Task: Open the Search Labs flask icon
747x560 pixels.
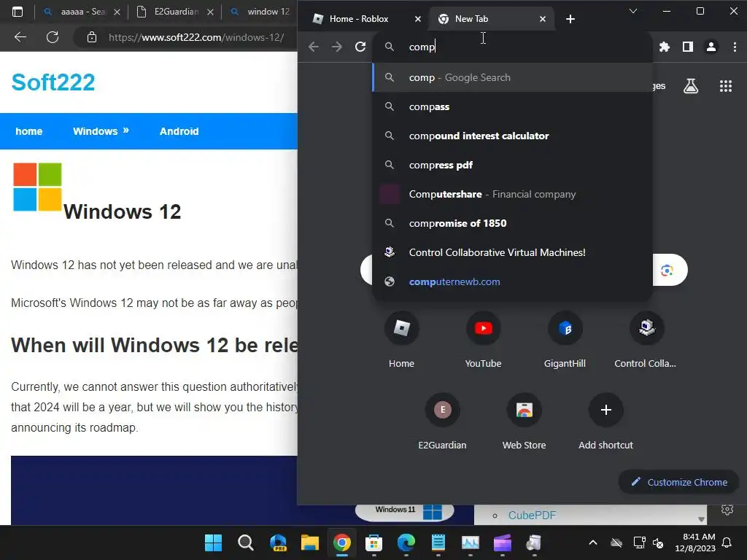Action: coord(691,86)
